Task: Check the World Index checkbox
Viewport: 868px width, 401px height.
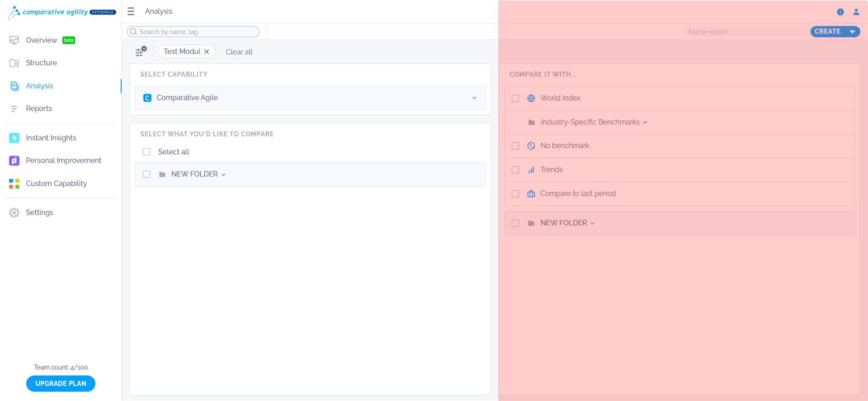Action: click(515, 99)
